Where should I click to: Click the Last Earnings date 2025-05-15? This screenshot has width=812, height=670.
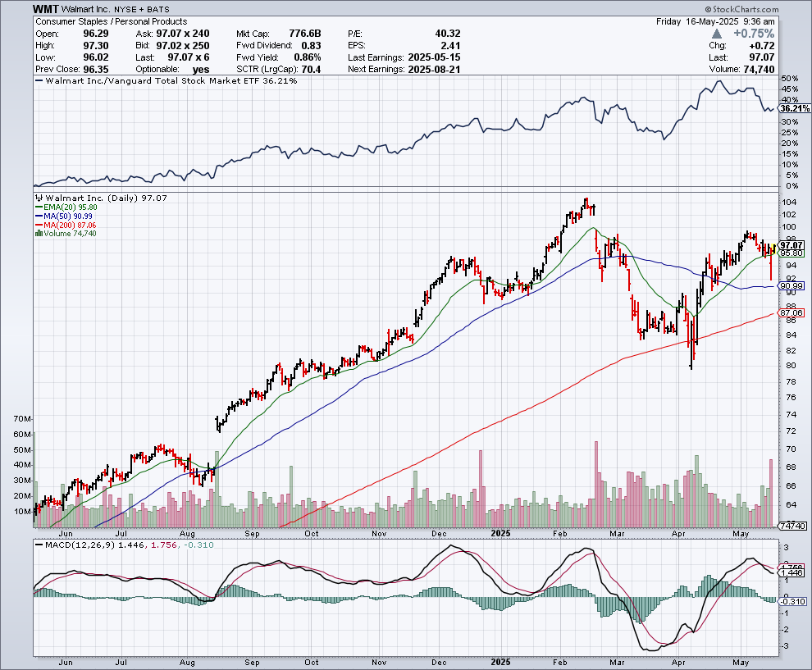click(434, 57)
